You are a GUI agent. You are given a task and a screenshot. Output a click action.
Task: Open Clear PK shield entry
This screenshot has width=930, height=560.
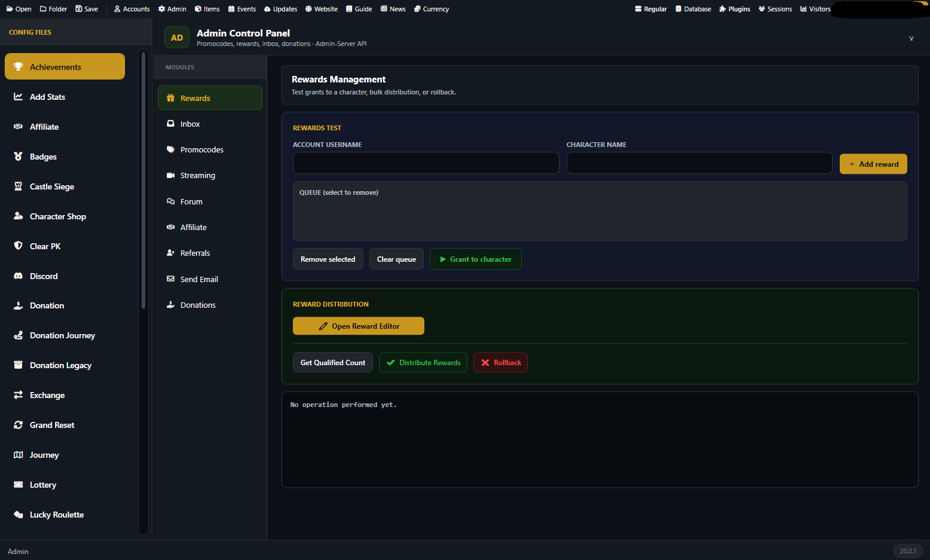pos(65,246)
